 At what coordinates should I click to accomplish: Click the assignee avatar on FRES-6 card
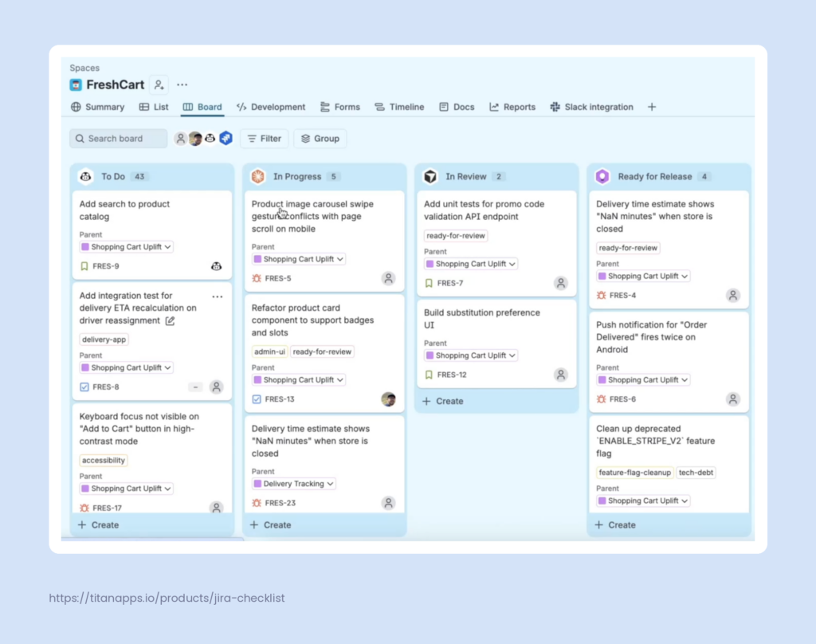click(x=733, y=399)
